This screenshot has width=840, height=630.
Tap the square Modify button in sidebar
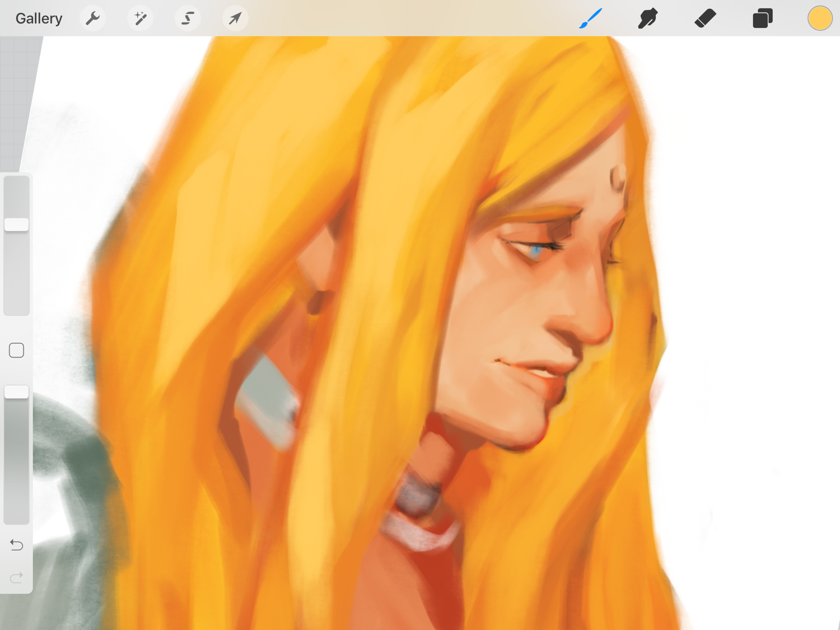16,351
